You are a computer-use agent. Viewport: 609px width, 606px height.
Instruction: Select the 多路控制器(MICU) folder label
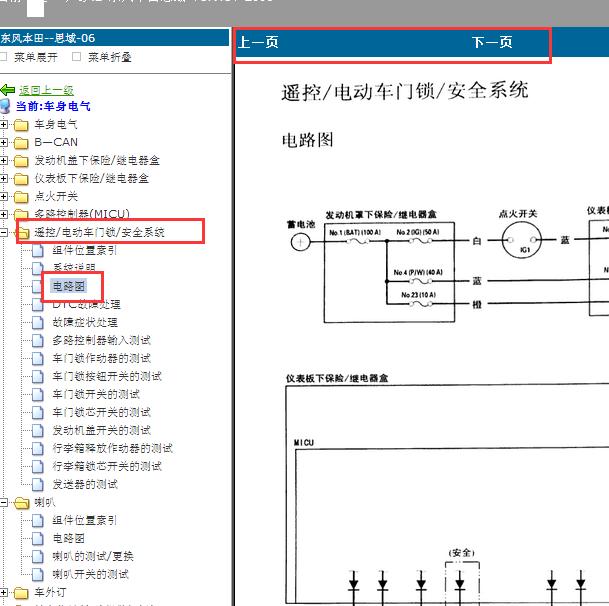(82, 214)
